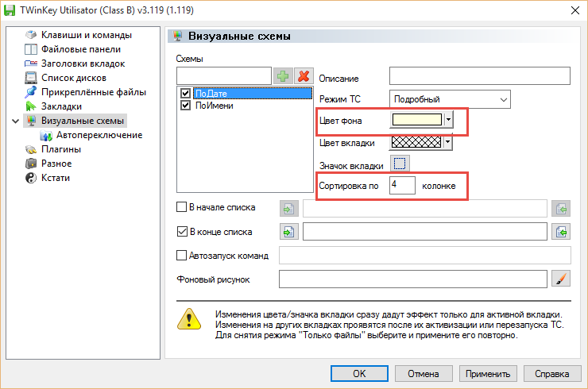Click the Справка button
Image resolution: width=588 pixels, height=389 pixels.
pos(552,374)
